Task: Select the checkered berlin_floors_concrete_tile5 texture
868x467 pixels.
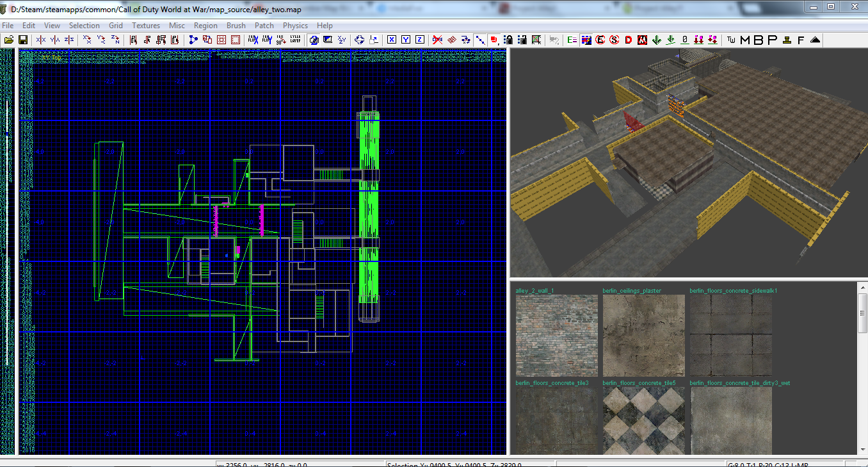Action: pos(643,420)
